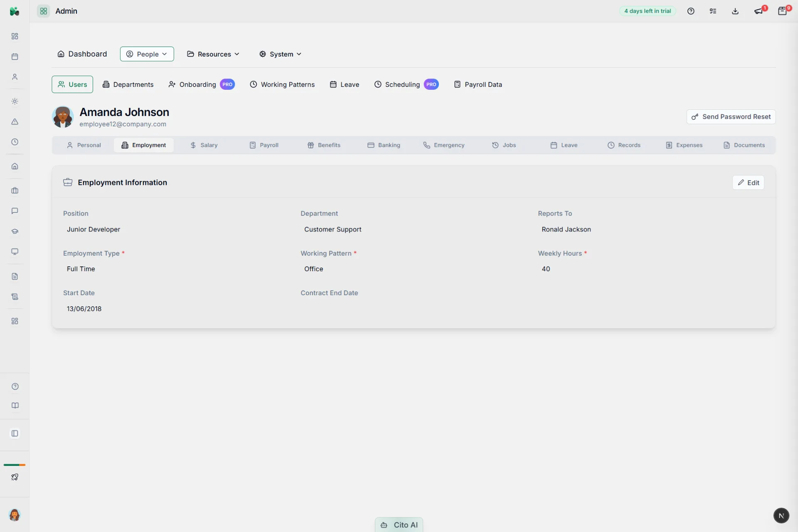The height and width of the screenshot is (532, 798).
Task: Open the Documents tab
Action: 744,145
